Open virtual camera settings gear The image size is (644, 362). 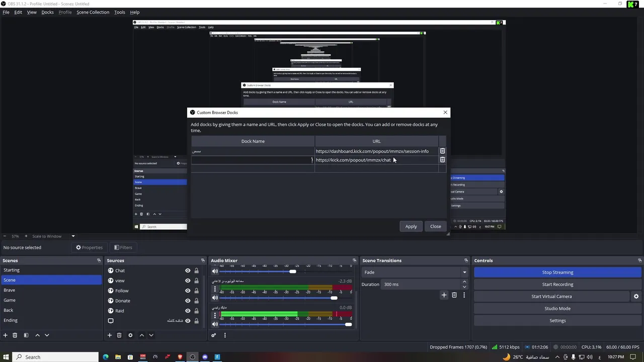click(636, 297)
